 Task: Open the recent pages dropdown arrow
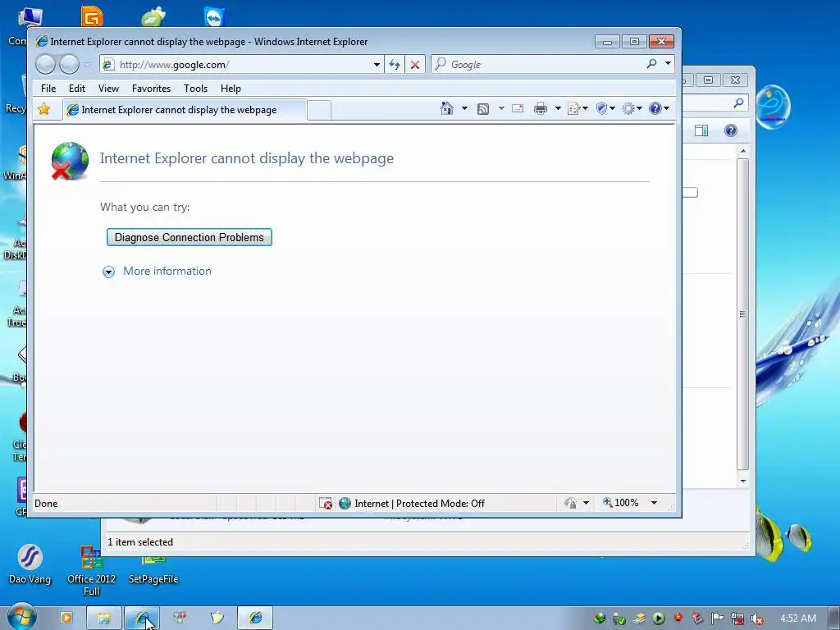(87, 65)
